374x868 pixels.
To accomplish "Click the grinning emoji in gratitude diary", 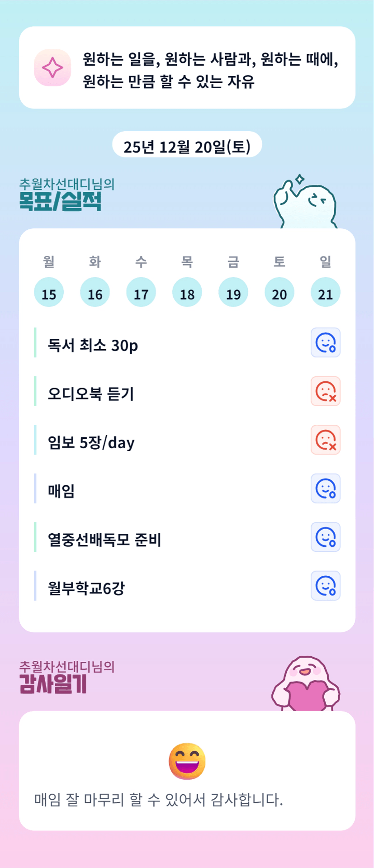I will click(x=187, y=761).
